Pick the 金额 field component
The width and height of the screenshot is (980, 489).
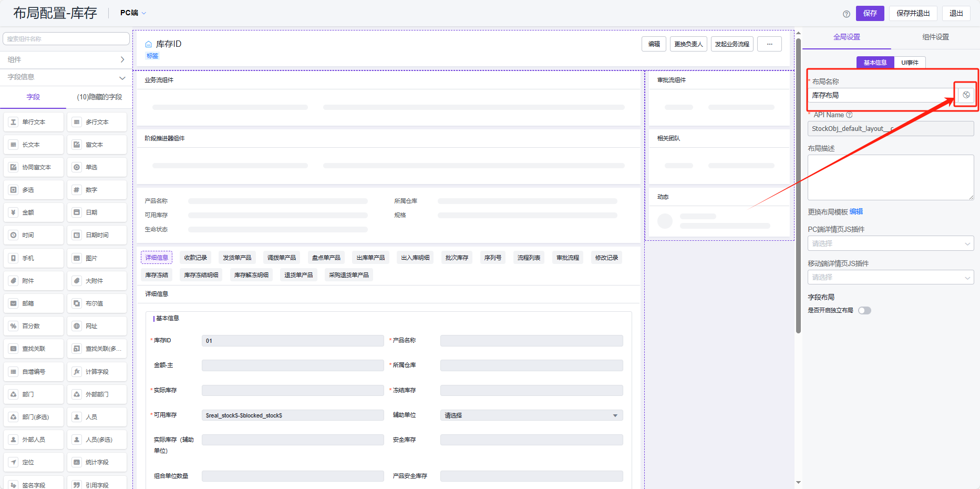34,212
